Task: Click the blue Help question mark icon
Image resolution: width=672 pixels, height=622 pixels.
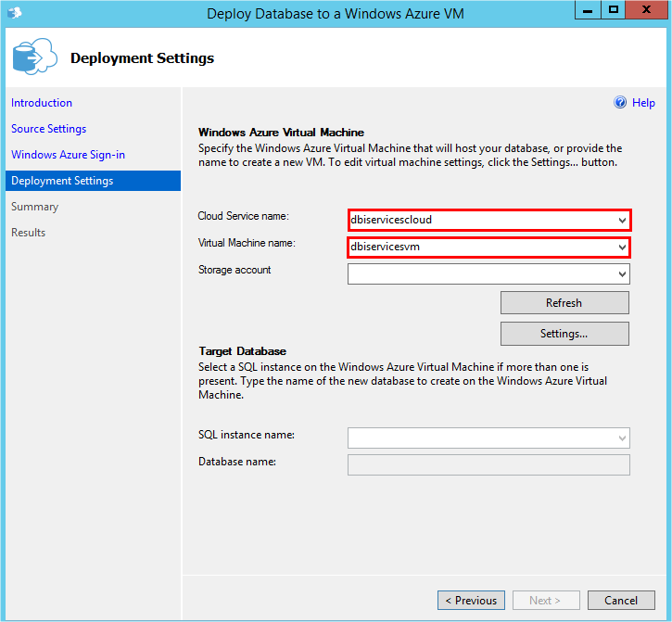Action: (620, 103)
